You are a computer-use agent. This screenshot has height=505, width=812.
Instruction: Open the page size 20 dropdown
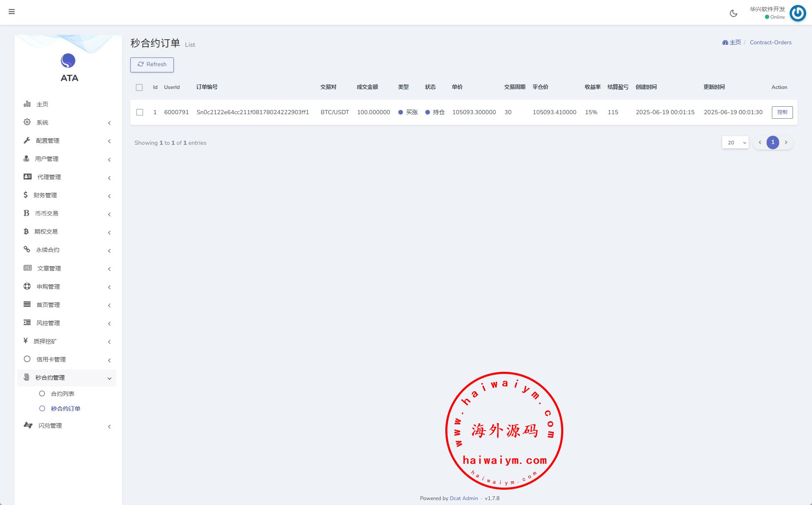click(735, 142)
